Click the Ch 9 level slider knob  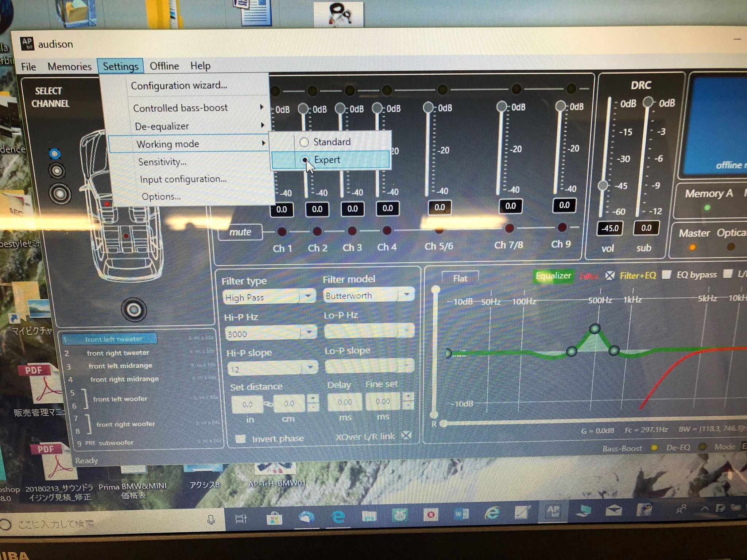click(560, 106)
